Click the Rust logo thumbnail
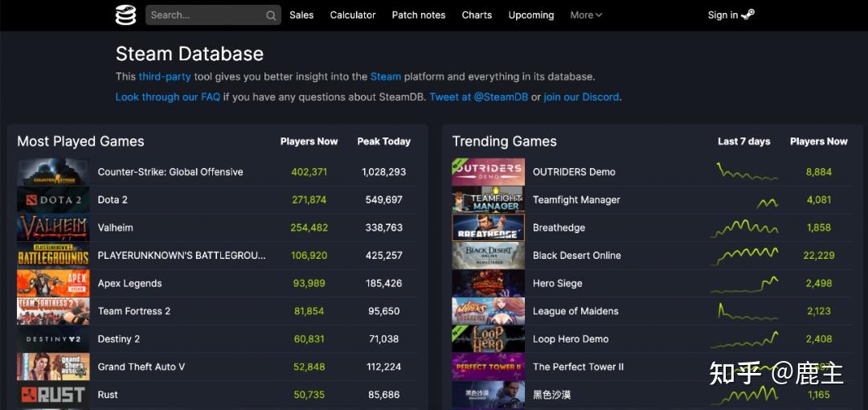 coord(53,395)
